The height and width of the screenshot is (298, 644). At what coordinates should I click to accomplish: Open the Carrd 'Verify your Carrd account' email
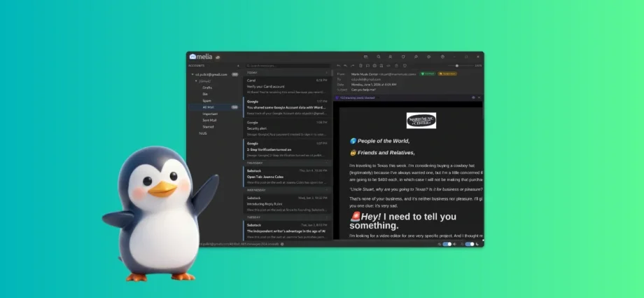[287, 86]
